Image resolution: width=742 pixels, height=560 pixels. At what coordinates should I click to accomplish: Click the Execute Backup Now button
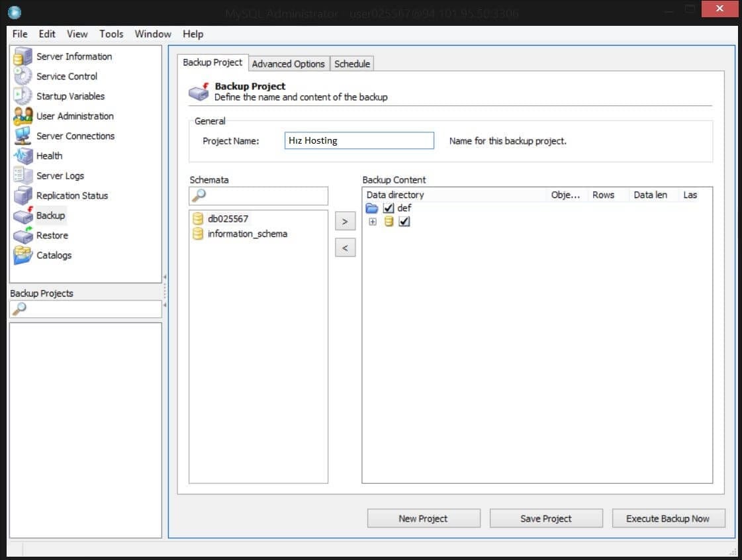pos(668,518)
